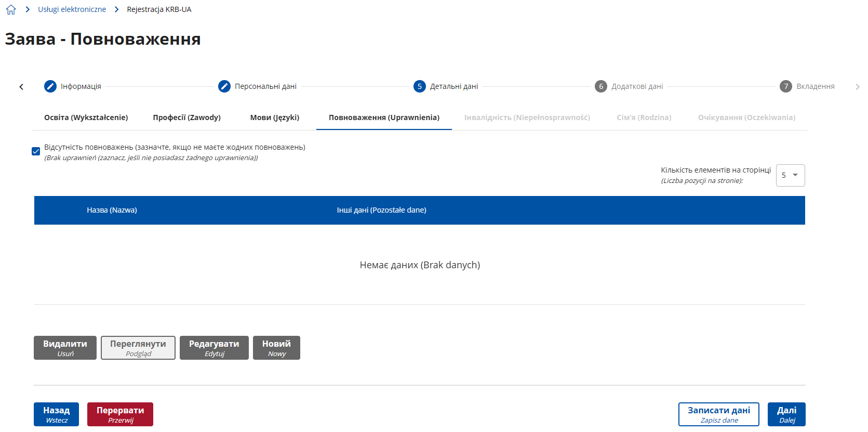Open the Сім'я (Rodzina) tab
This screenshot has height=432, width=868.
[x=644, y=117]
